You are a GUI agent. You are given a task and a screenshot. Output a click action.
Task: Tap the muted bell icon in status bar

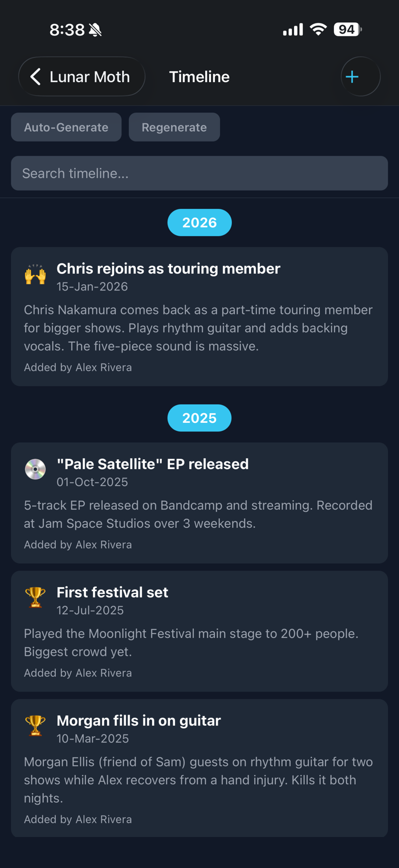(x=96, y=30)
